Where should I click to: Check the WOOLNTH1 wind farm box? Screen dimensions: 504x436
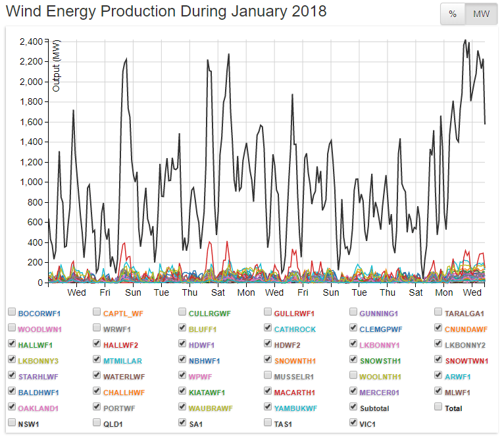(x=353, y=375)
